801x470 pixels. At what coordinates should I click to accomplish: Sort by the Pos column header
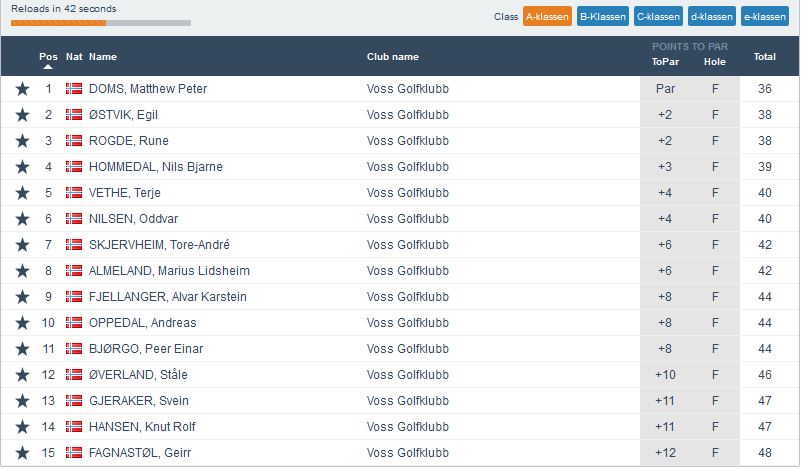point(48,57)
